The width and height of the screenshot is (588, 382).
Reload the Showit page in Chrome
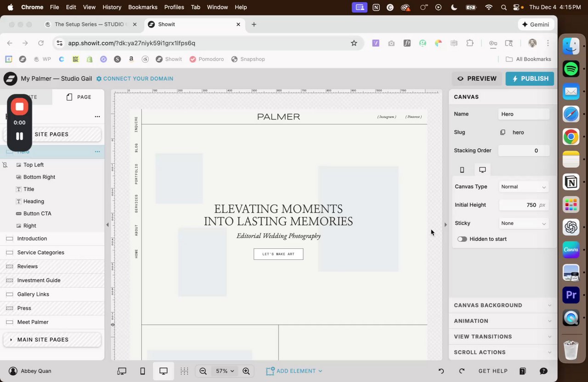coord(41,43)
